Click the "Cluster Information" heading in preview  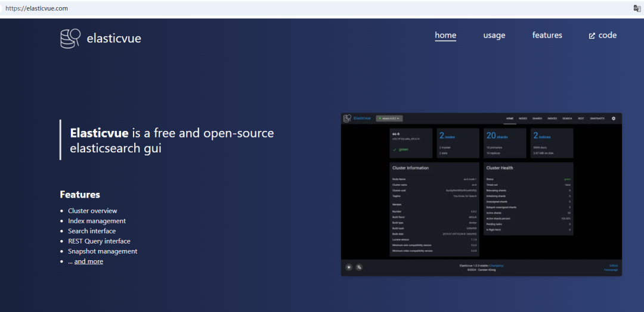(x=411, y=168)
